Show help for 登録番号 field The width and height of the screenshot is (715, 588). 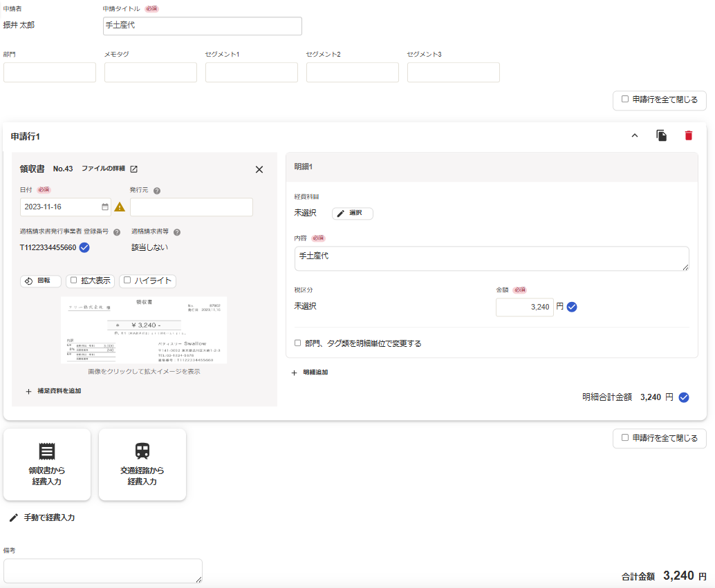(117, 232)
